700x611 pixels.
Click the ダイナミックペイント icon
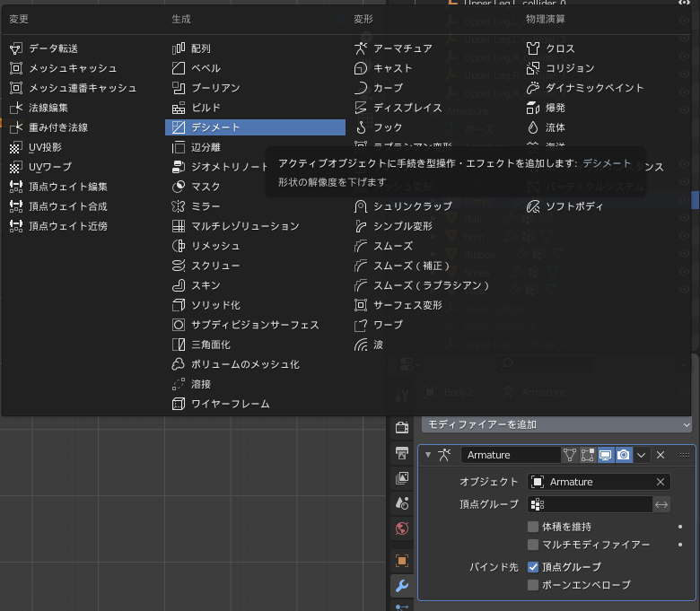pyautogui.click(x=532, y=88)
